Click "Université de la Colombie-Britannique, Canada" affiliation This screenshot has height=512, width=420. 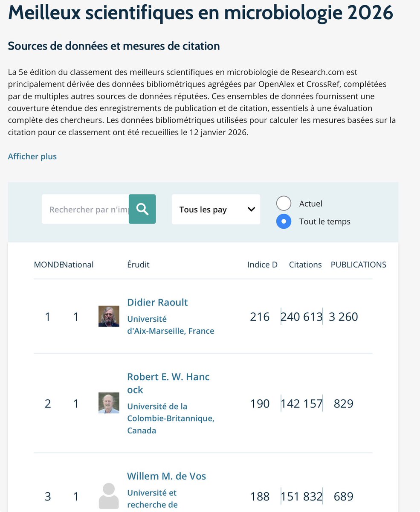(x=171, y=419)
